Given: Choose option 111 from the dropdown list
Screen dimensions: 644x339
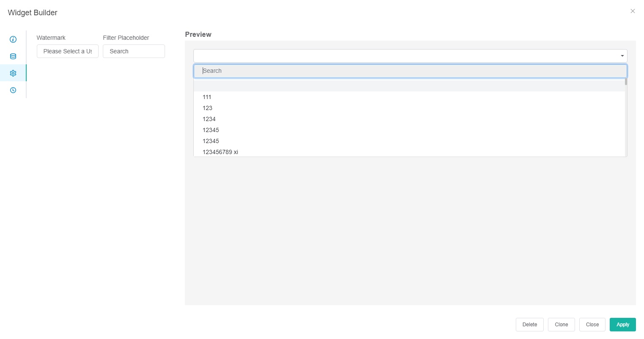Looking at the screenshot, I should (x=207, y=97).
